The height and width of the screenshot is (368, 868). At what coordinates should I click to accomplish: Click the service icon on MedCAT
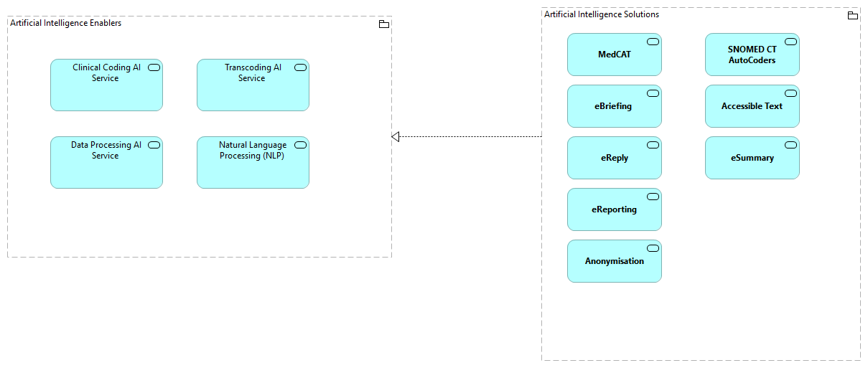[x=653, y=42]
